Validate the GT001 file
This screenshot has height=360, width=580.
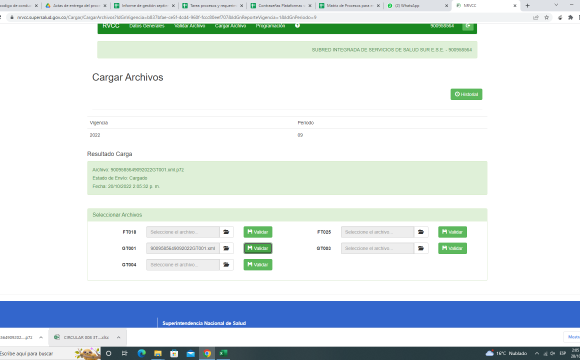click(258, 248)
